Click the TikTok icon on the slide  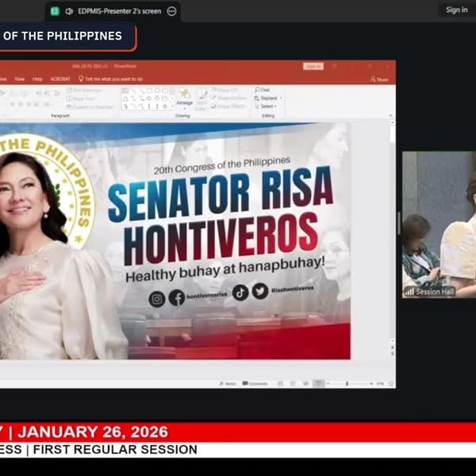240,292
